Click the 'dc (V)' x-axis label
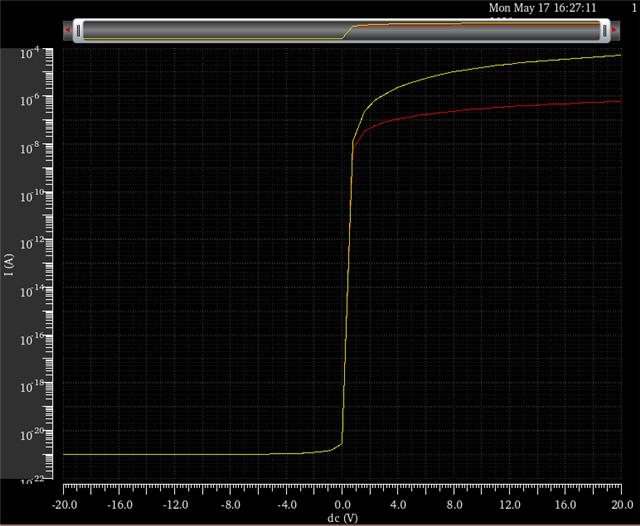Image resolution: width=640 pixels, height=526 pixels. point(342,518)
